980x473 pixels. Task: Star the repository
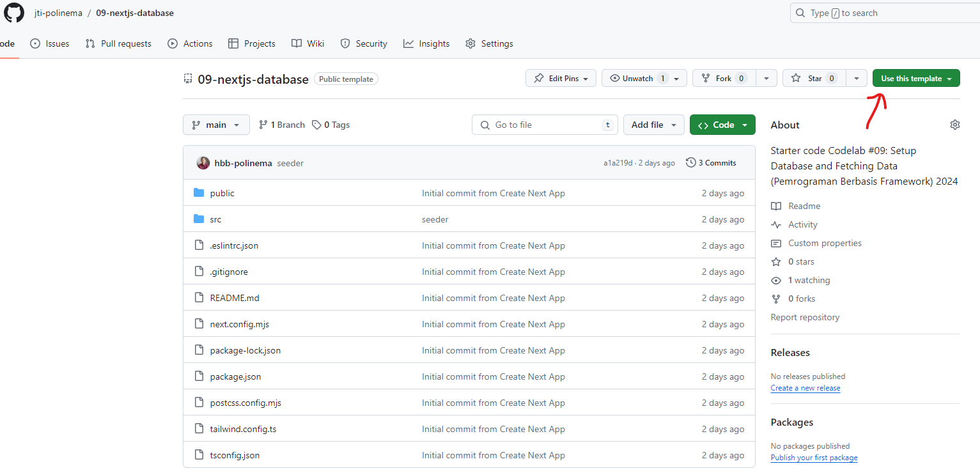click(813, 78)
